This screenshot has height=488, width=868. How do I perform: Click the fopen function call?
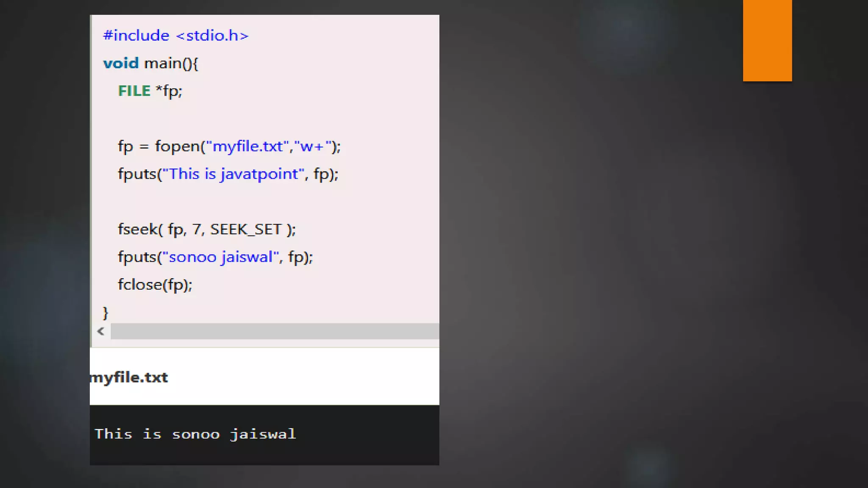[x=178, y=147]
